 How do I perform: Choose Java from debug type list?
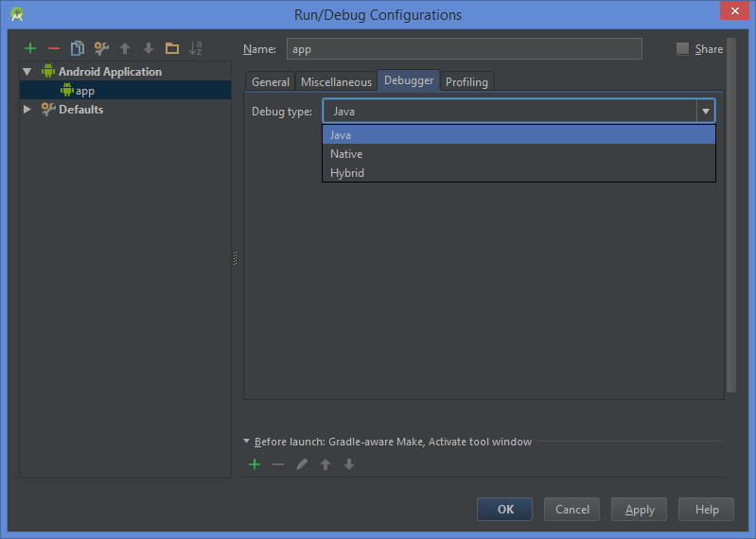tap(519, 135)
